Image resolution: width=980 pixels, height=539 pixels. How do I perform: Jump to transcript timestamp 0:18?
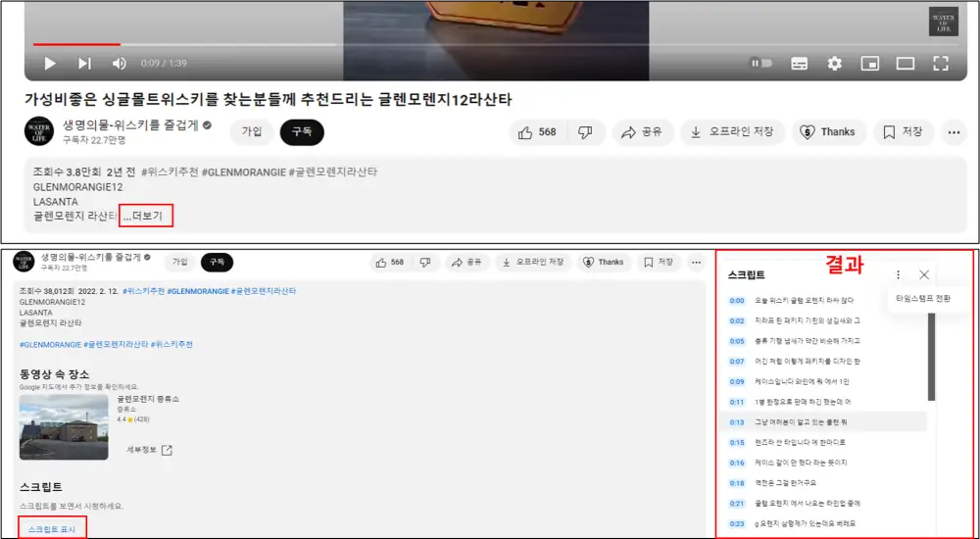pyautogui.click(x=737, y=483)
